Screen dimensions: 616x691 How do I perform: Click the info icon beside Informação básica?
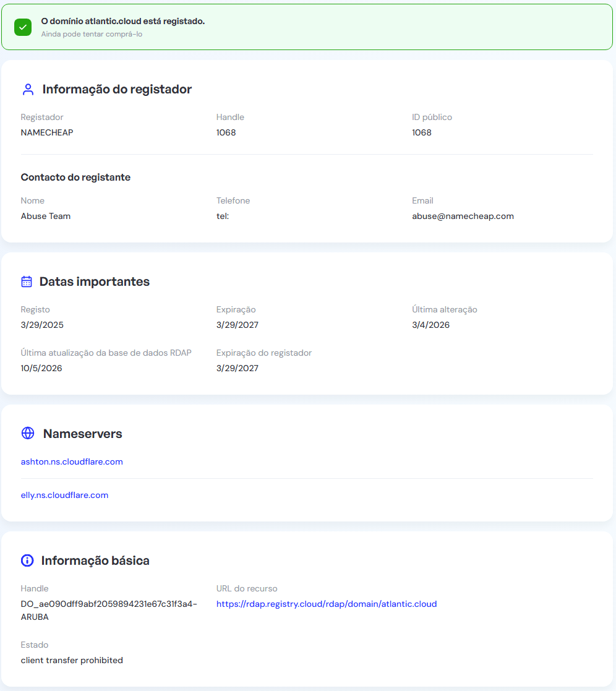tap(27, 560)
